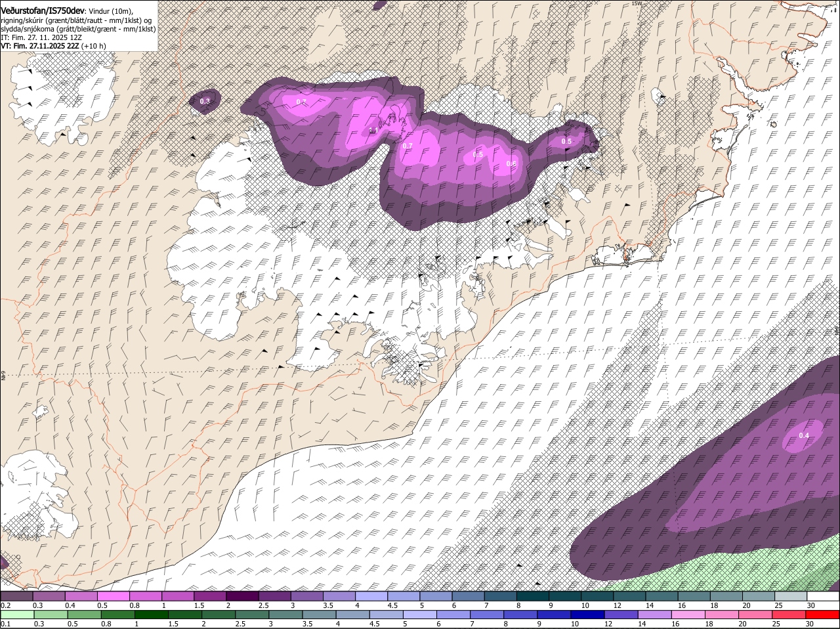
Task: Select upper legend swatch between 0.2 and 0.3
Action: coord(16,596)
